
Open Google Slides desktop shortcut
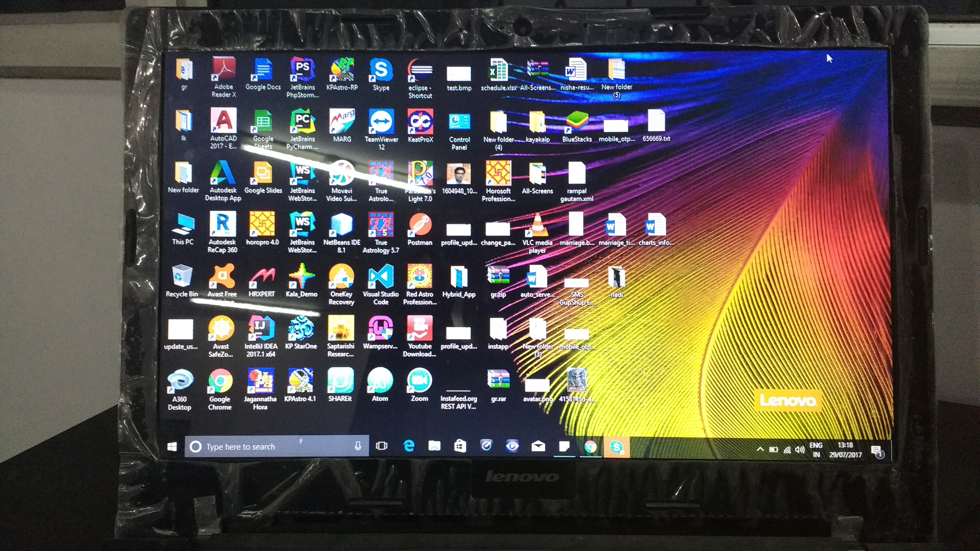coord(263,178)
